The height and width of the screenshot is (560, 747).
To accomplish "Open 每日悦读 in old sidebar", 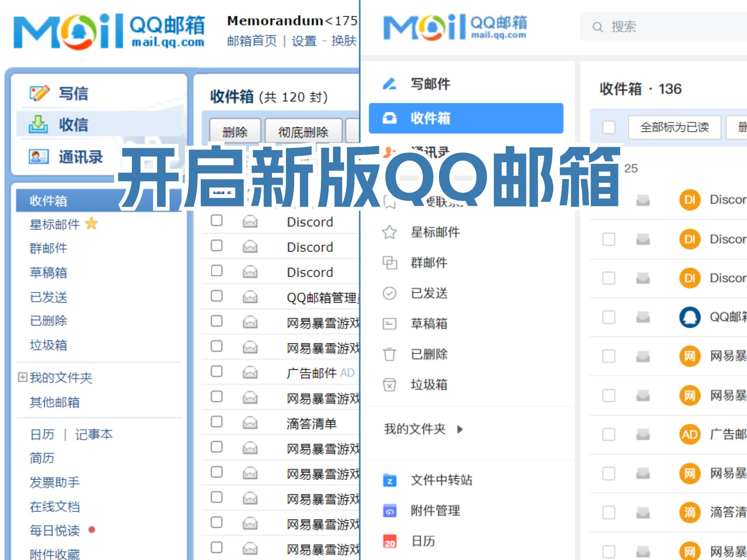I will tap(55, 530).
